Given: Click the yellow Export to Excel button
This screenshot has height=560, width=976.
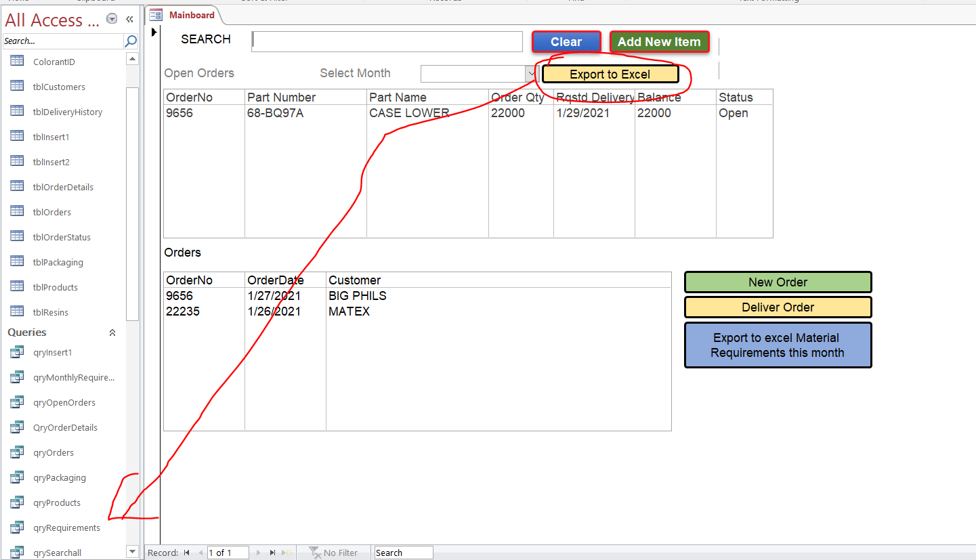Looking at the screenshot, I should click(x=610, y=74).
